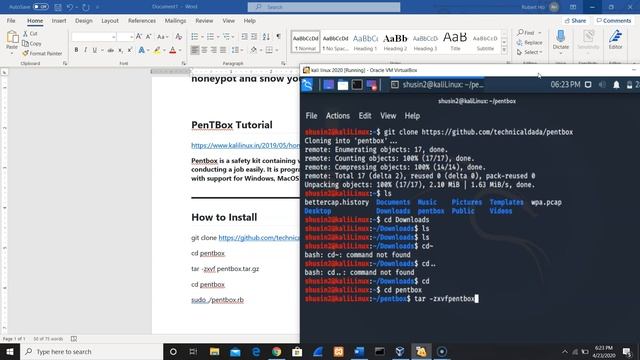Screen dimensions: 640x360
Task: Open the font size combo box
Action: (x=125, y=37)
